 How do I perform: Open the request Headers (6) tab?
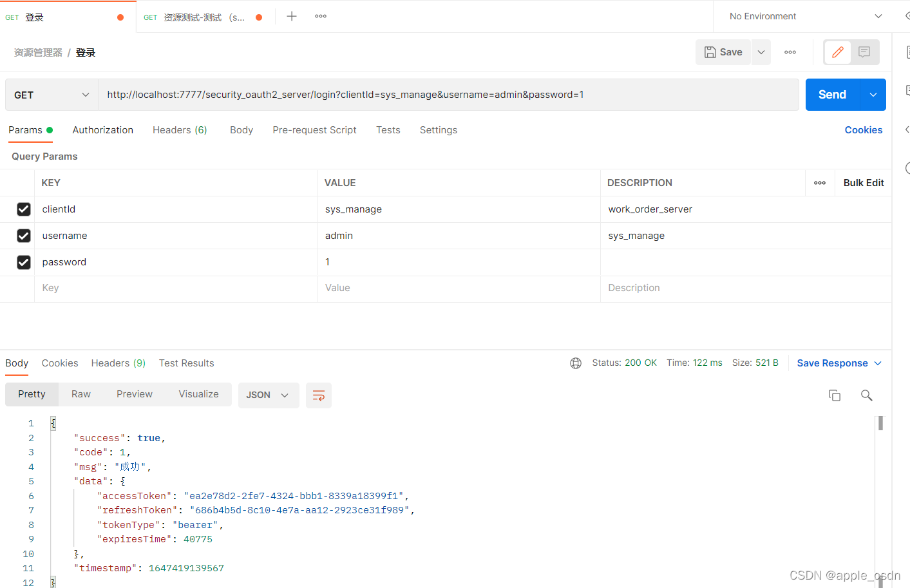click(180, 130)
